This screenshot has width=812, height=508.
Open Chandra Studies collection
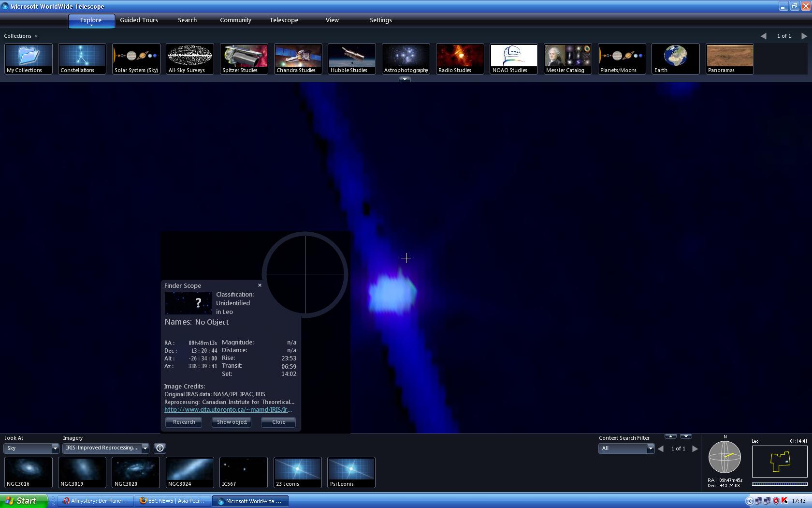coord(298,59)
